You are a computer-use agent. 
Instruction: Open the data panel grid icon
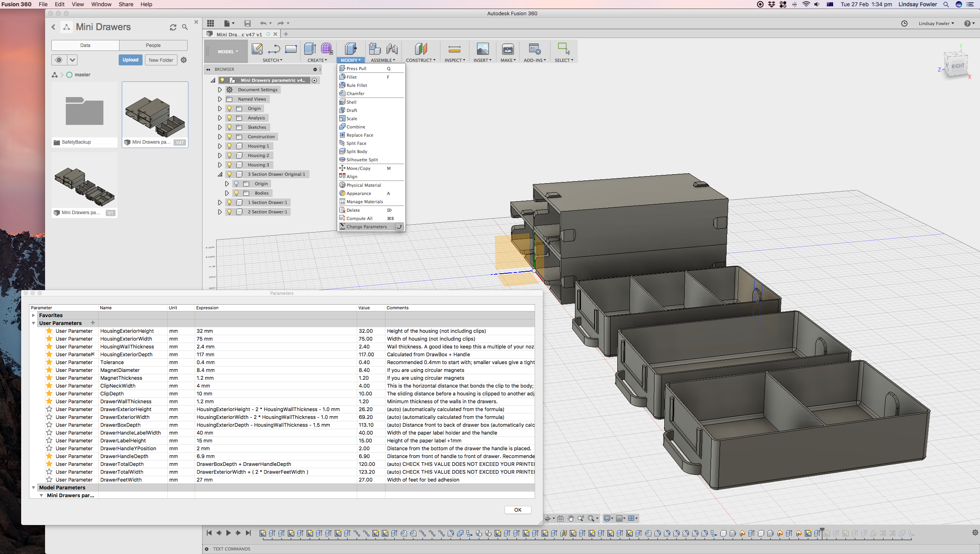pos(211,23)
